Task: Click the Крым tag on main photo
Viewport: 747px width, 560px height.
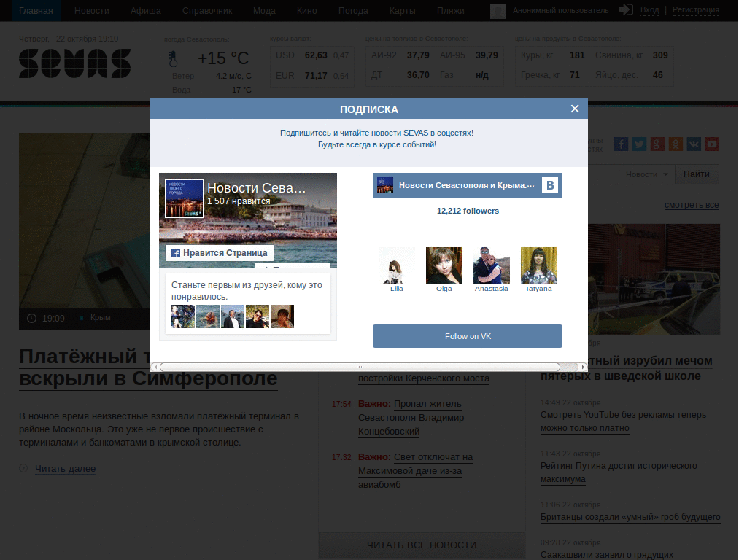Action: 100,318
